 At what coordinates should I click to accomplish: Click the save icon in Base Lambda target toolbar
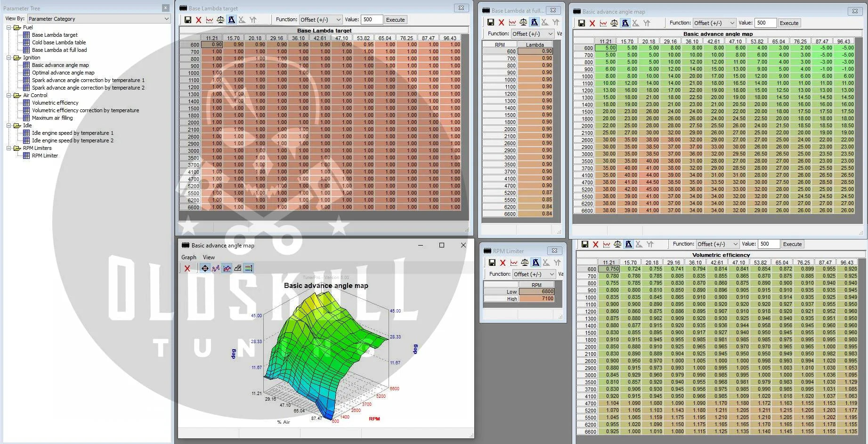pos(187,20)
